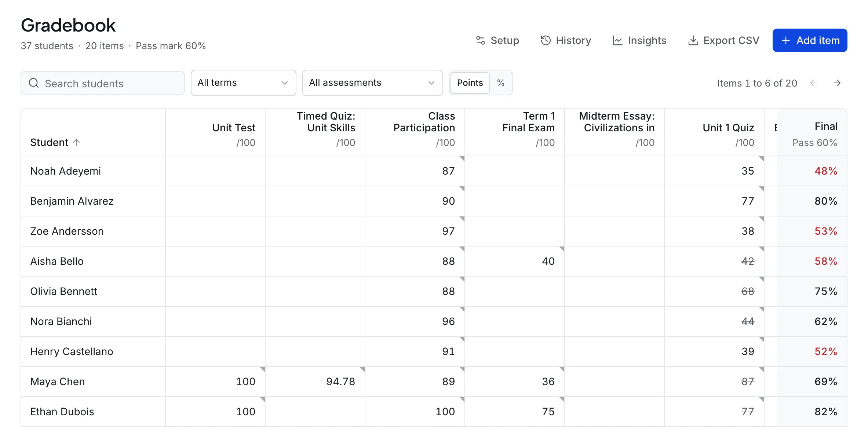Image resolution: width=868 pixels, height=427 pixels.
Task: Click student name Nora Bianchi
Action: pos(61,321)
